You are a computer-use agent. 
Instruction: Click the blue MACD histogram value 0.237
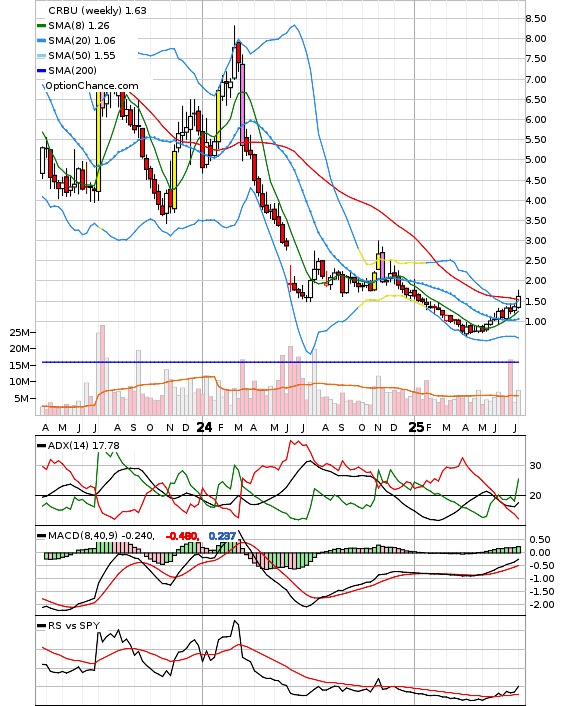(x=222, y=536)
